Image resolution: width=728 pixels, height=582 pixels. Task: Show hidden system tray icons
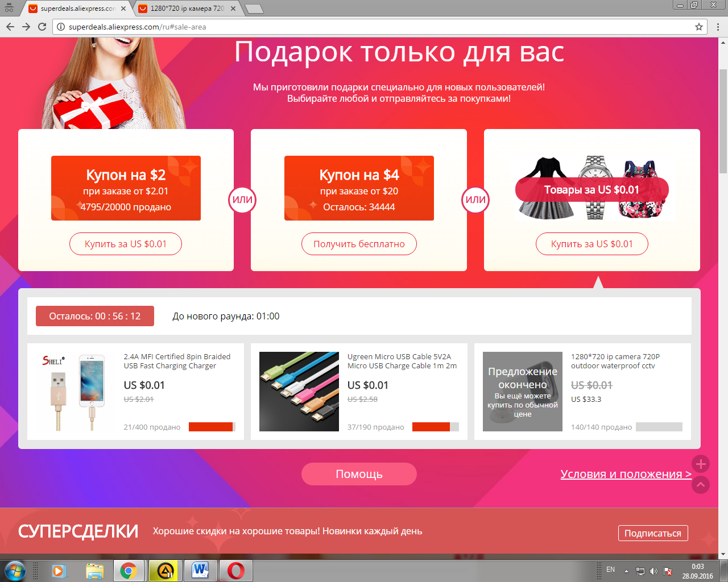pyautogui.click(x=626, y=571)
